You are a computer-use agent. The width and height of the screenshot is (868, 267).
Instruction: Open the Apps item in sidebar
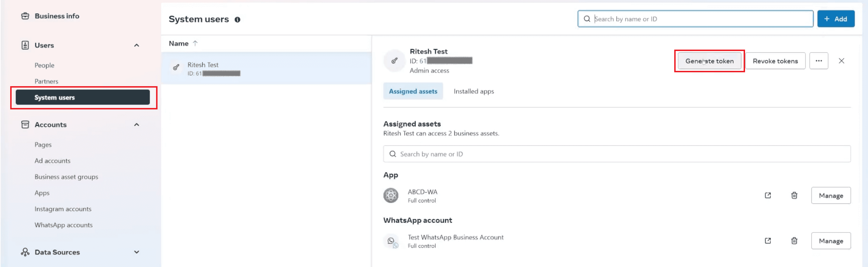[42, 193]
